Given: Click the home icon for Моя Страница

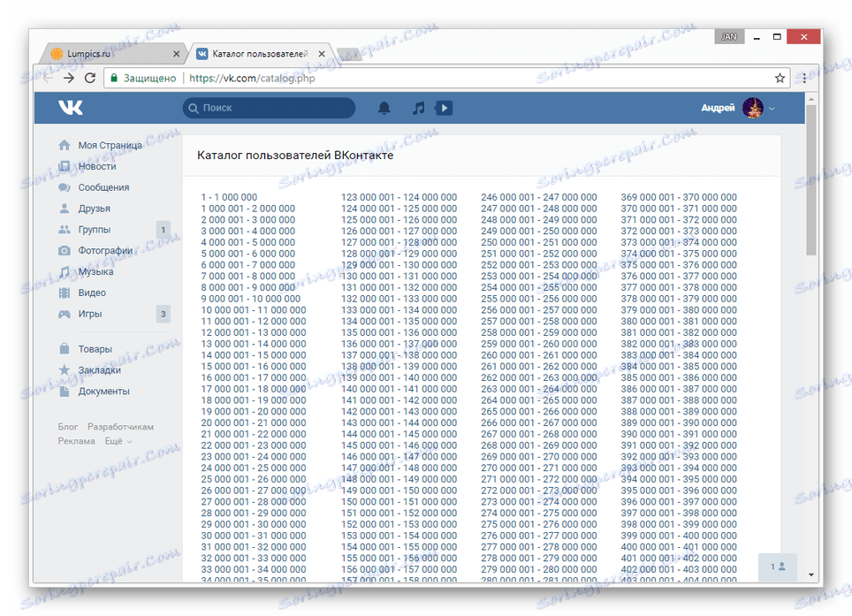Looking at the screenshot, I should click(65, 145).
